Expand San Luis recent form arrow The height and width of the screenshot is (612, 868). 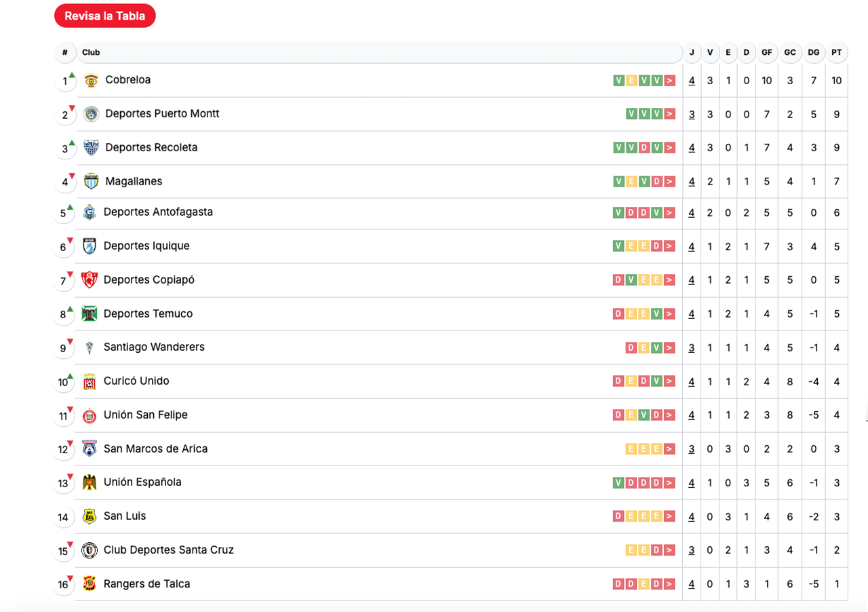coord(670,516)
